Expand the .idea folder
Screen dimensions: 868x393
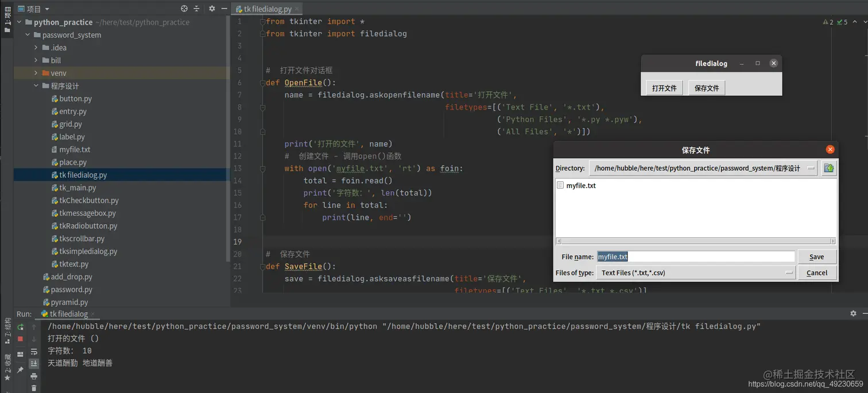[36, 48]
